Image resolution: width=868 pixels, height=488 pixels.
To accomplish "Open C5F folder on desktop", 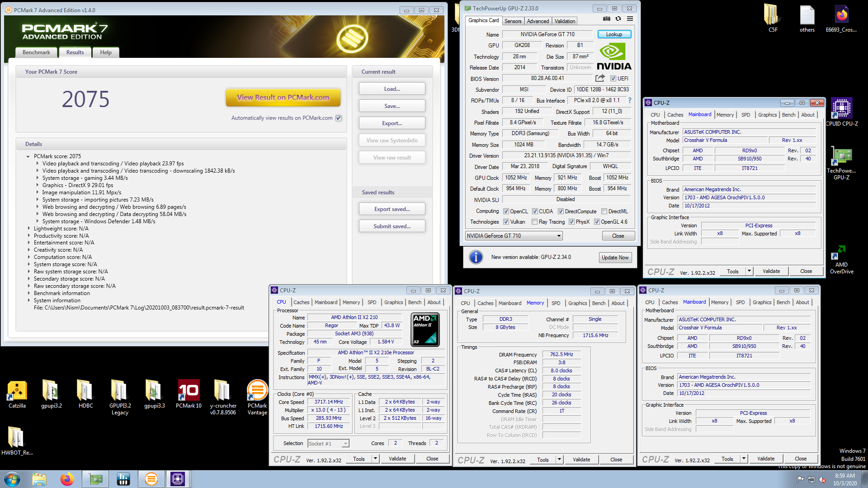I will tap(773, 18).
